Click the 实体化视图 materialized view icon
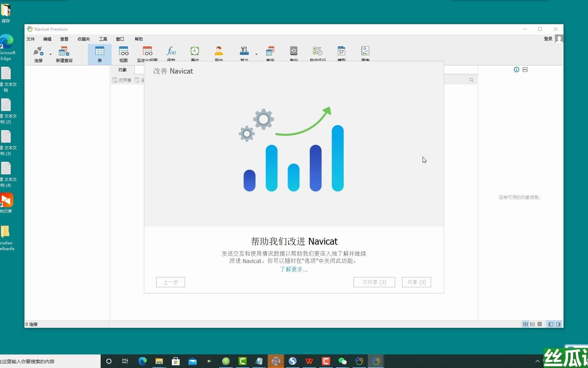This screenshot has width=588, height=368. (147, 51)
